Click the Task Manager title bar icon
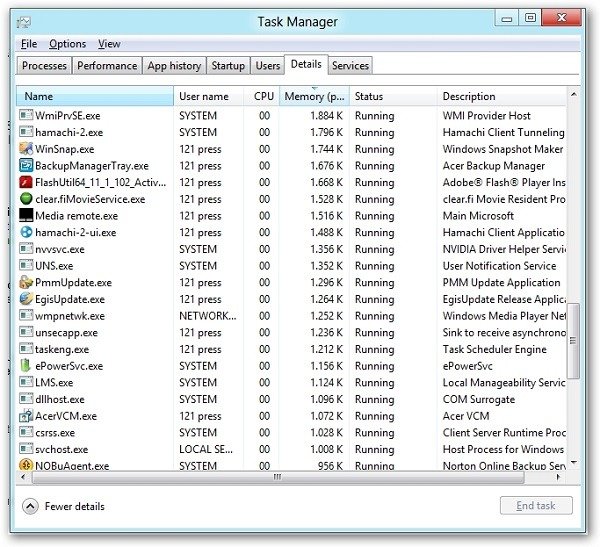The width and height of the screenshot is (600, 547). click(x=24, y=22)
